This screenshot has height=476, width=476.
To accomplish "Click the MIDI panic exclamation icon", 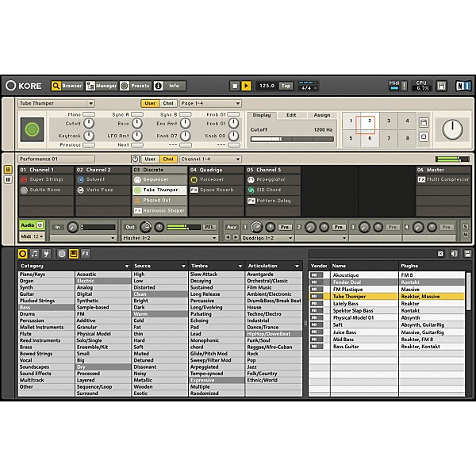I will click(404, 86).
